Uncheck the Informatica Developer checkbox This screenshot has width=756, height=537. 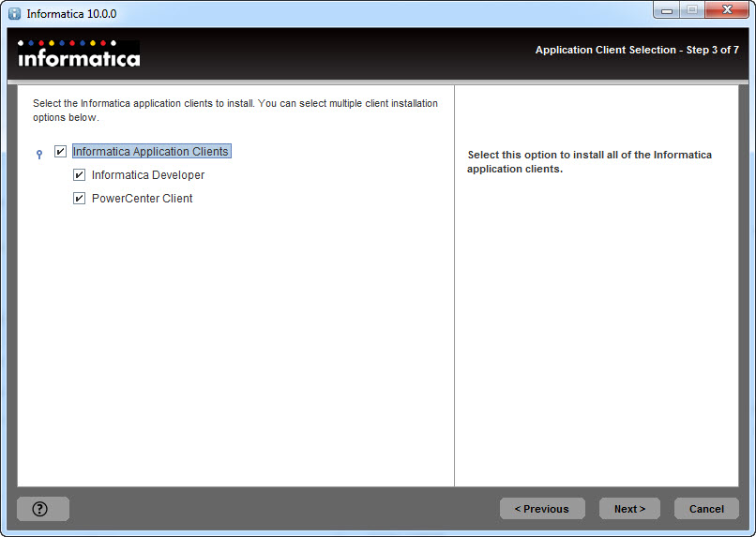[79, 175]
